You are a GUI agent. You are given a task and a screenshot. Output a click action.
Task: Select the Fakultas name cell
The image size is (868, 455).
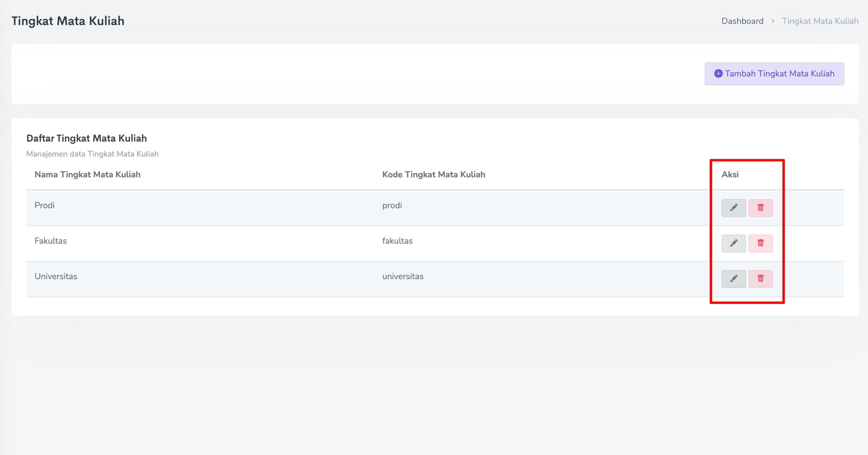pyautogui.click(x=50, y=241)
